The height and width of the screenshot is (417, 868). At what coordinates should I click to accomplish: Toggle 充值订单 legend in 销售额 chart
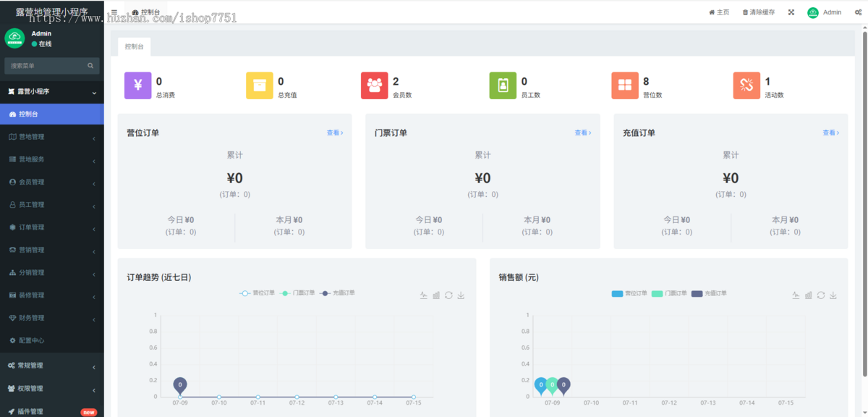709,293
